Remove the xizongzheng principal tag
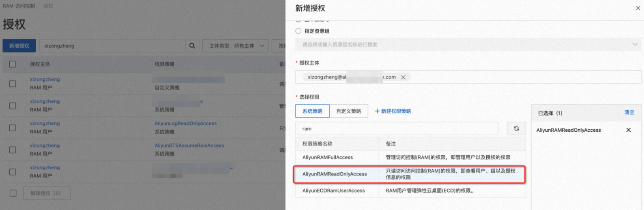Screen dimensions: 644x210 (403, 77)
